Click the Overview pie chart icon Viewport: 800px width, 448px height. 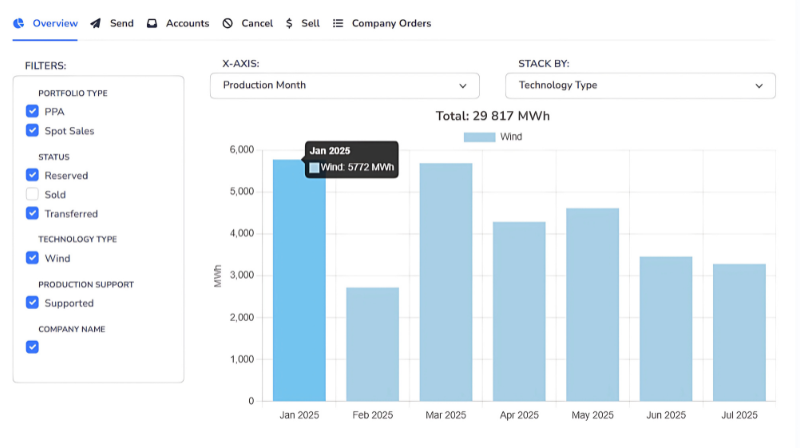click(x=19, y=23)
